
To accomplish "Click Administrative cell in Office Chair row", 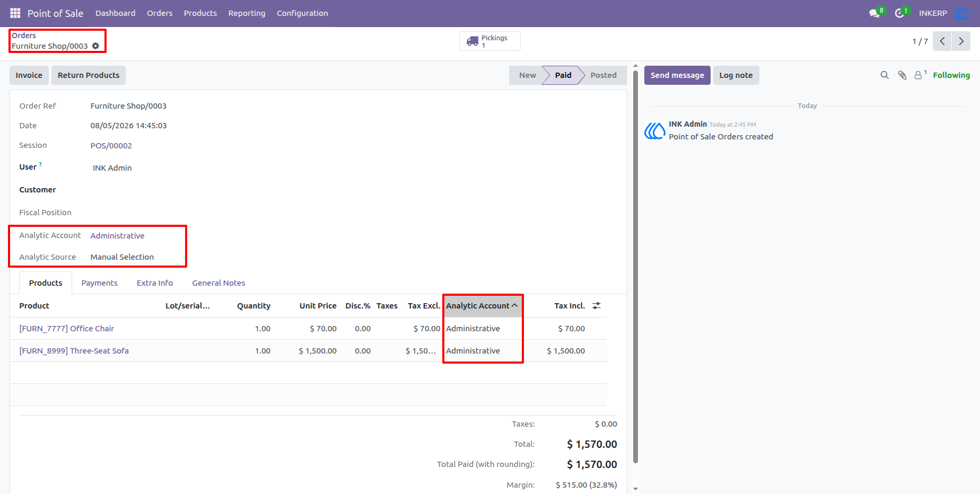I will tap(473, 329).
